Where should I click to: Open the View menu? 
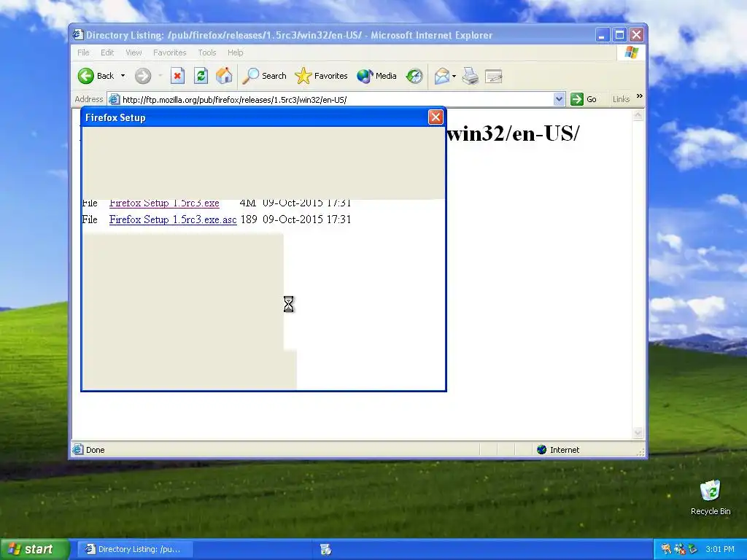pyautogui.click(x=133, y=52)
